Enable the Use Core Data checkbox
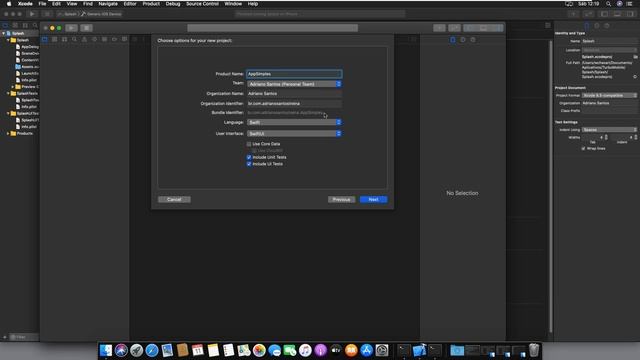 point(249,144)
